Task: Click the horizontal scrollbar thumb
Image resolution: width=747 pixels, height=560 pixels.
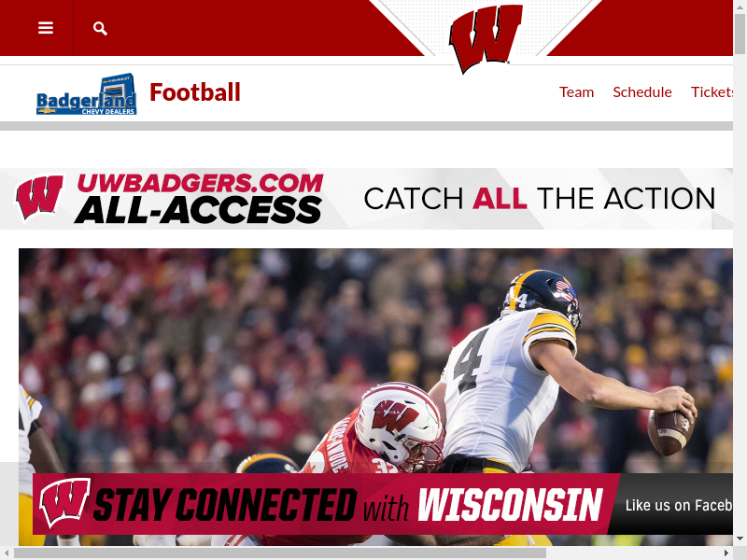Action: tap(280, 553)
